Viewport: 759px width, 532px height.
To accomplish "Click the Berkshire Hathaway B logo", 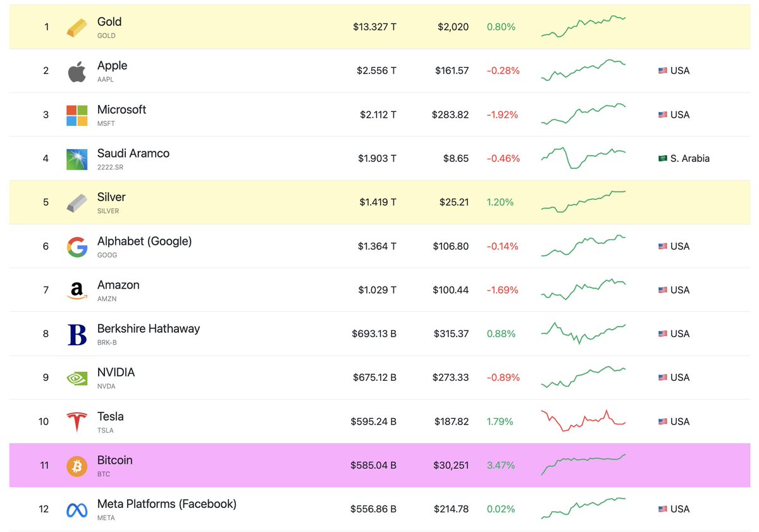I will click(77, 335).
